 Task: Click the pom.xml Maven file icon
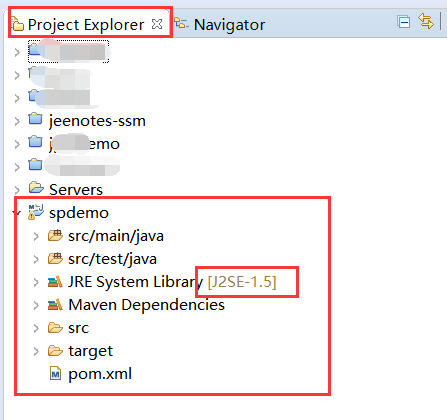[55, 373]
